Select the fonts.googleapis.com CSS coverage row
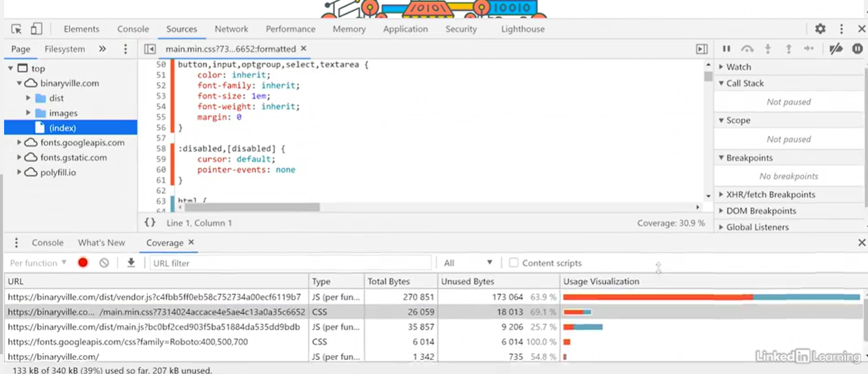The width and height of the screenshot is (868, 374). 434,342
